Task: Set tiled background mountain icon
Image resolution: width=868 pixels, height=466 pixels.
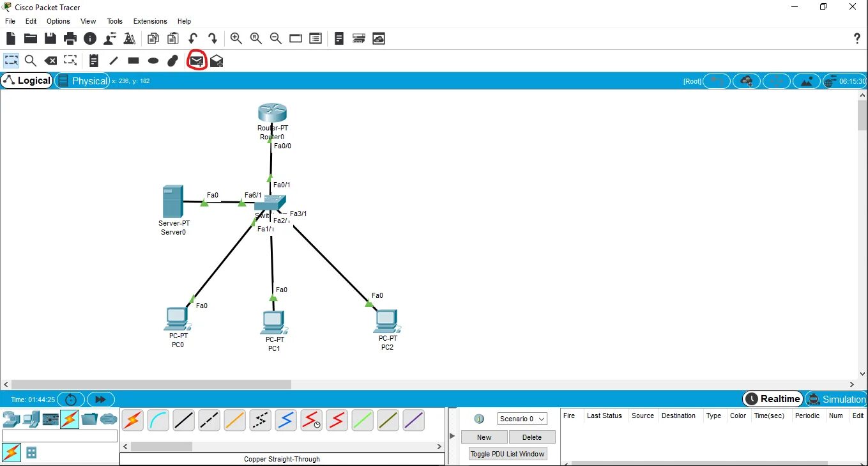Action: 807,81
